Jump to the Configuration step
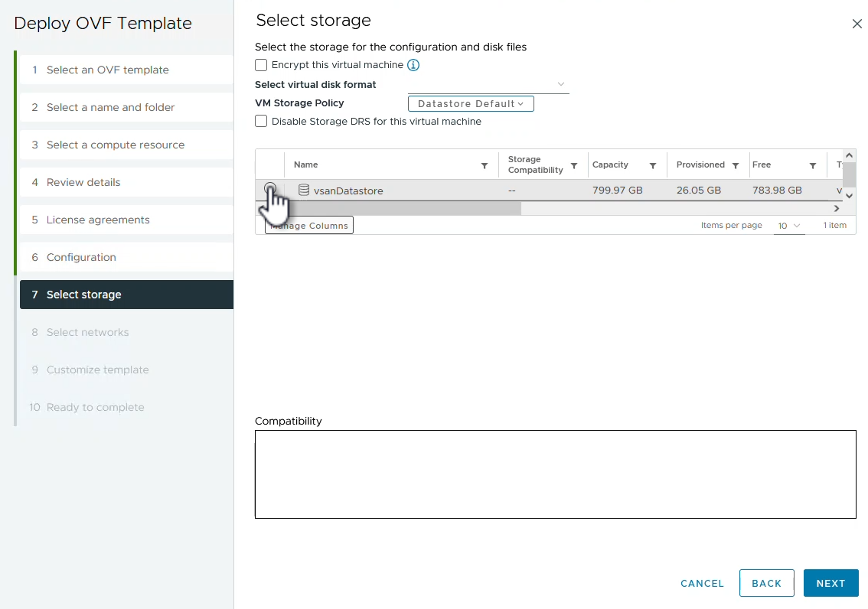 [x=81, y=258]
